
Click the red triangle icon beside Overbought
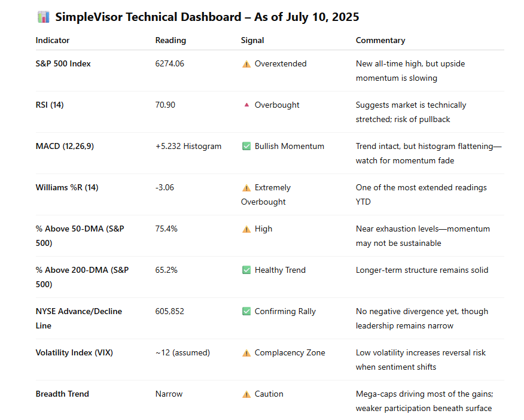246,105
